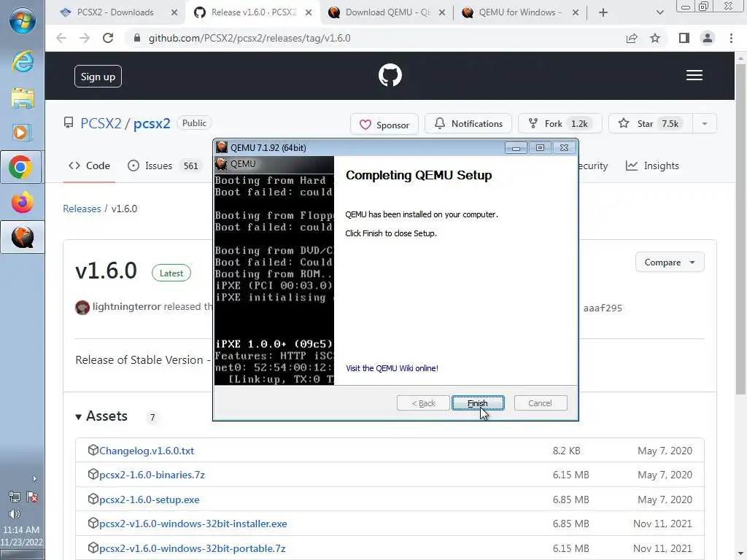Click the lightningterror author name

coord(126,307)
